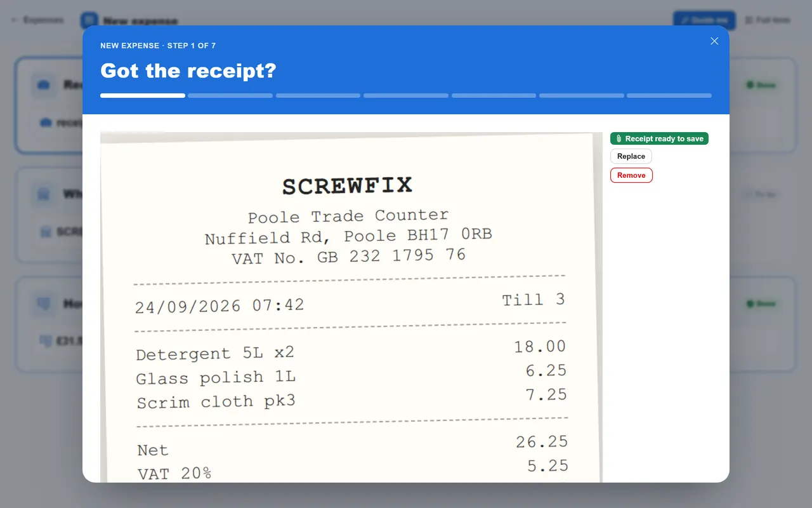Click 'Nuffield Rd, Poole BH17 0RB' address
Viewport: 812px width, 508px height.
[x=348, y=236]
